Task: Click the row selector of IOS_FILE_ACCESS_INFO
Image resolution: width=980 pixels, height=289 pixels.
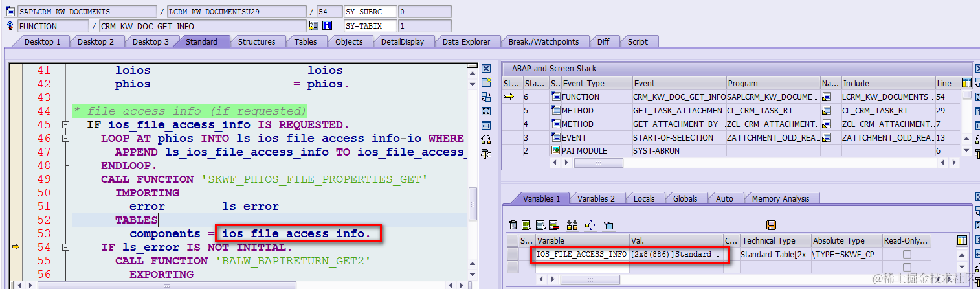Action: point(513,255)
